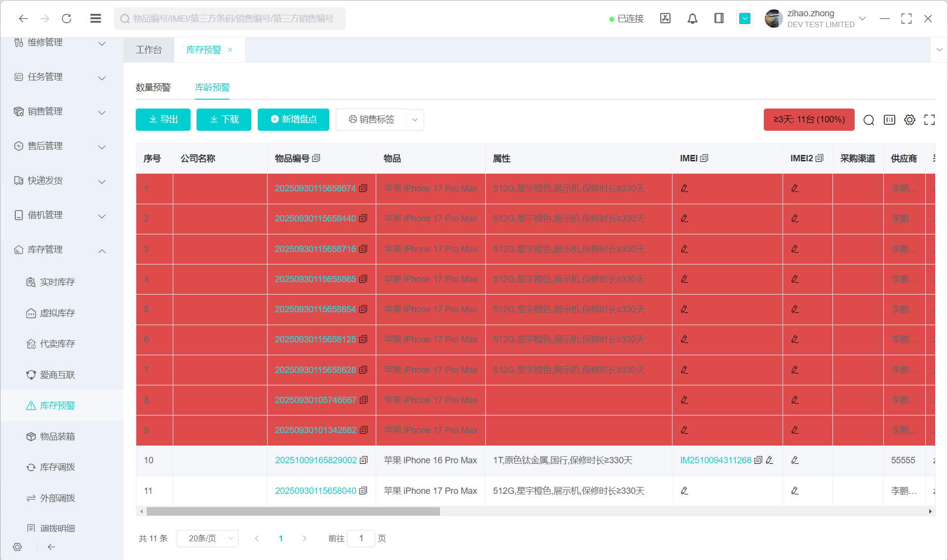Edit IMEI pencil in row 10
Image resolution: width=948 pixels, height=560 pixels.
[769, 460]
